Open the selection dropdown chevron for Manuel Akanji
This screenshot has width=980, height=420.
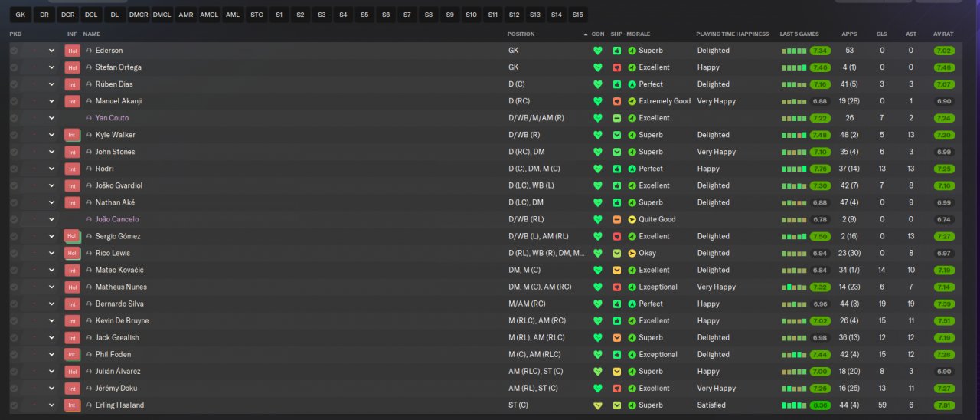point(52,101)
